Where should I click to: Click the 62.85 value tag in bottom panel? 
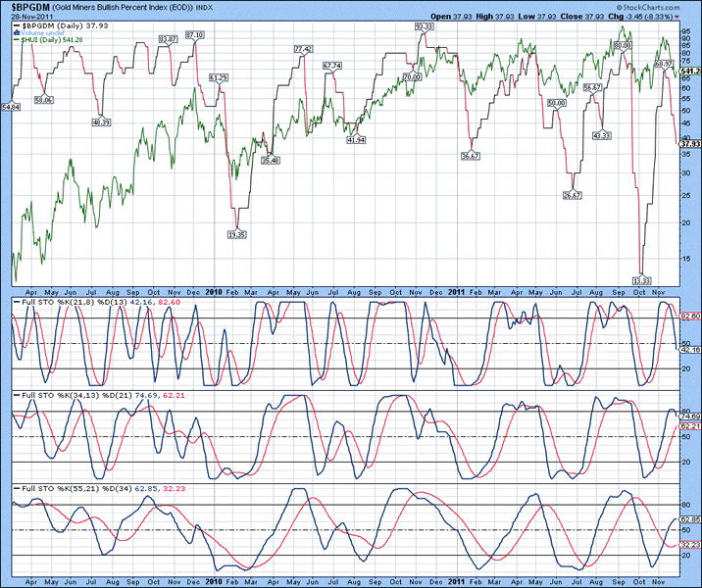click(689, 519)
